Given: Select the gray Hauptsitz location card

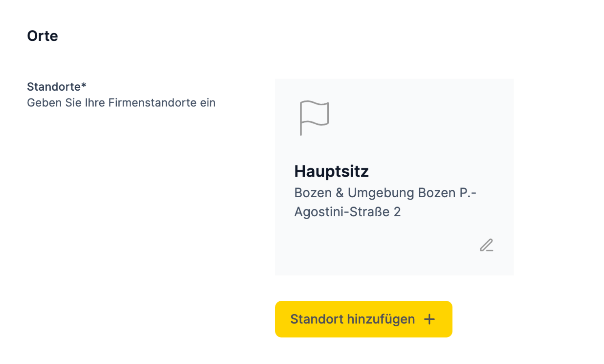Looking at the screenshot, I should 394,177.
